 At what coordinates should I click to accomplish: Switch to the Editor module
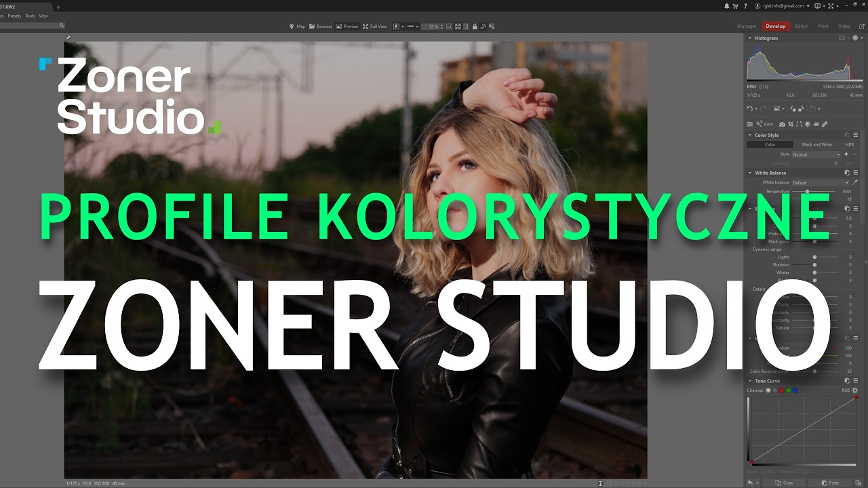pyautogui.click(x=802, y=26)
